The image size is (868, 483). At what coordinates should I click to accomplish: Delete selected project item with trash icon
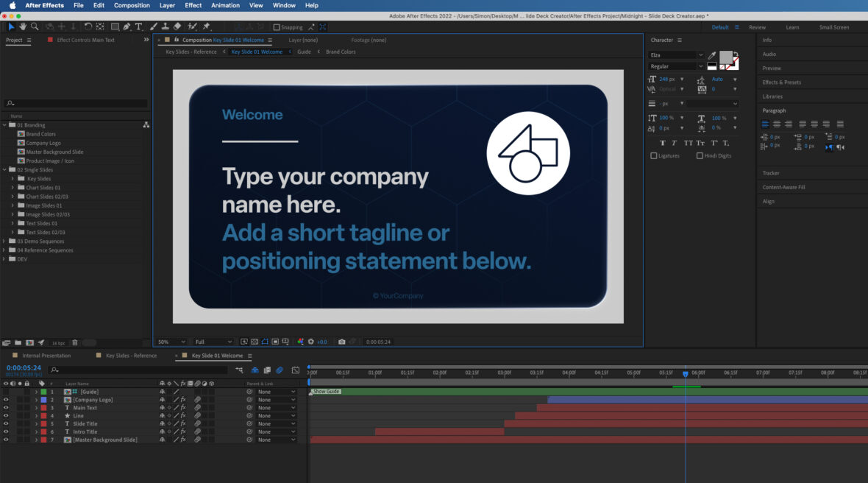coord(75,343)
